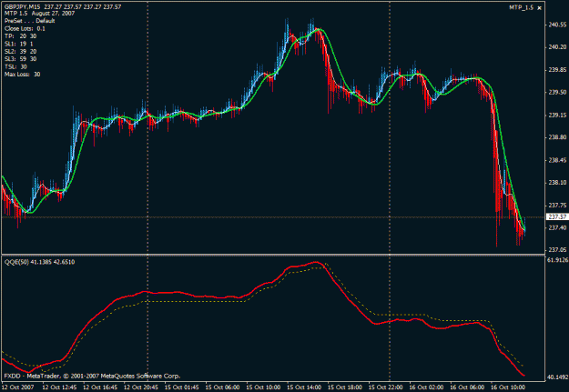Screen dimensions: 569x392
Task: Click the 12 Oct 2007 time label
Action: (x=18, y=387)
